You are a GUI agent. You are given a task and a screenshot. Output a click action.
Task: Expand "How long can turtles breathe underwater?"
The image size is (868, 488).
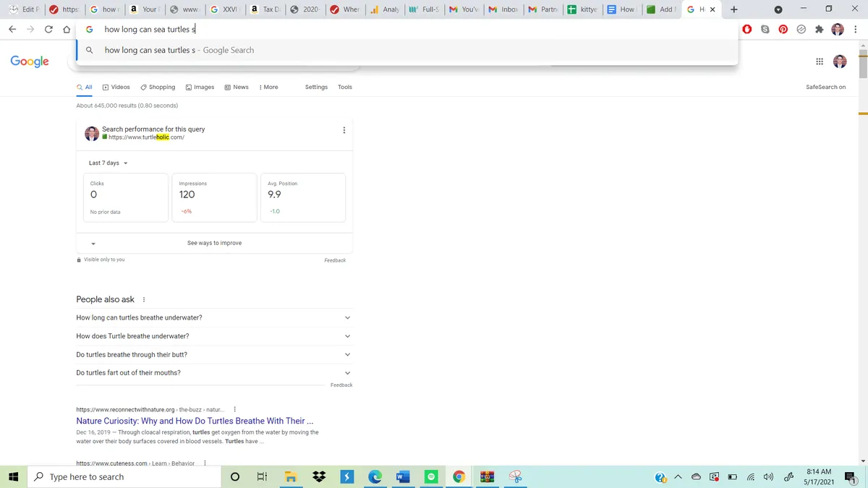[x=214, y=318]
